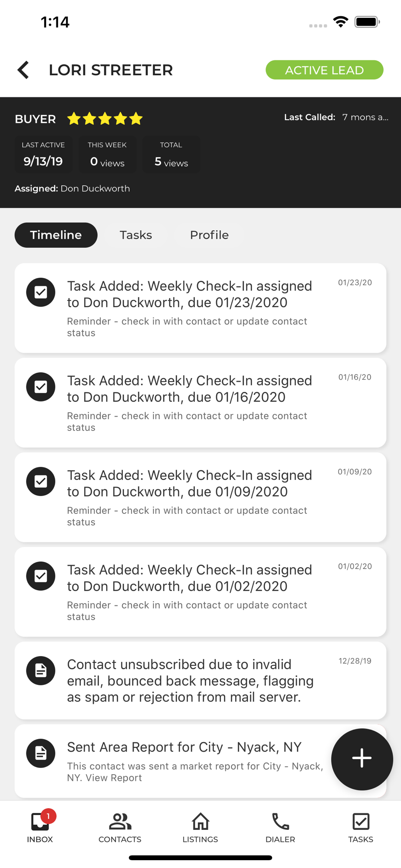Switch to the Profile tab
This screenshot has height=868, width=401.
pyautogui.click(x=209, y=235)
